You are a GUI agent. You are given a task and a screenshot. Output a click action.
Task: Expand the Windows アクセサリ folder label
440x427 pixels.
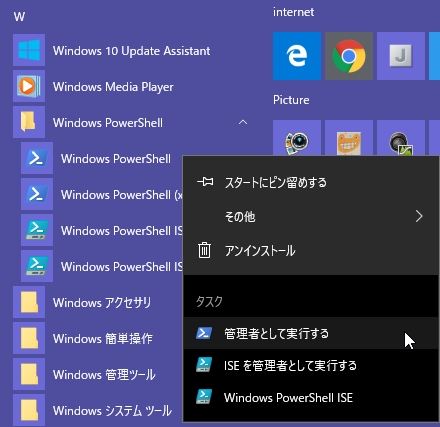[x=102, y=303]
